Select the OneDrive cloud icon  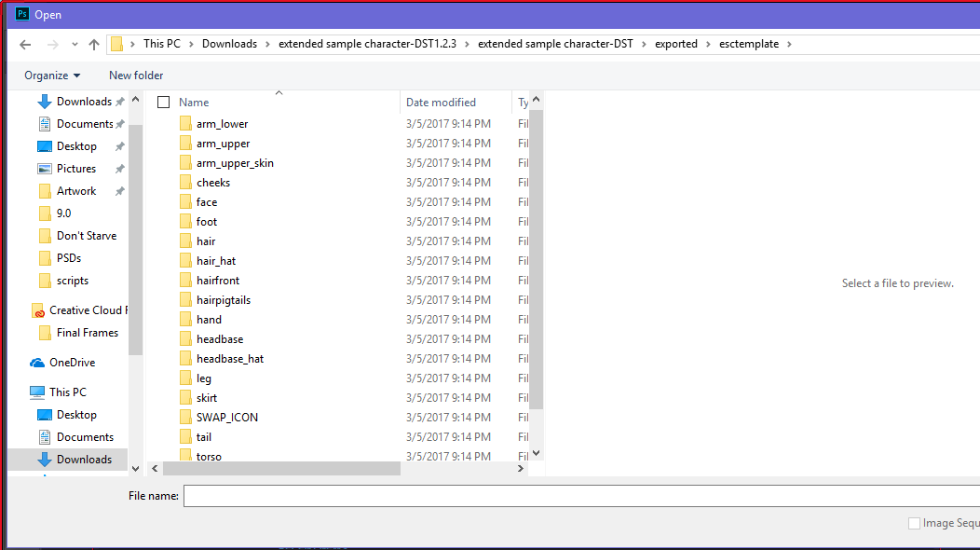click(37, 363)
